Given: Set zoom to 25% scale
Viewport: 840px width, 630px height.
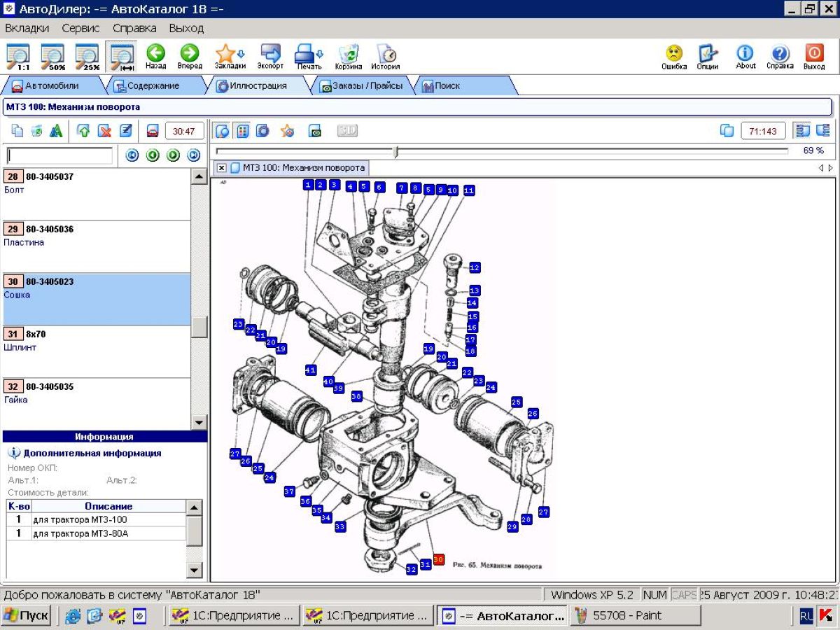Looking at the screenshot, I should [x=87, y=57].
